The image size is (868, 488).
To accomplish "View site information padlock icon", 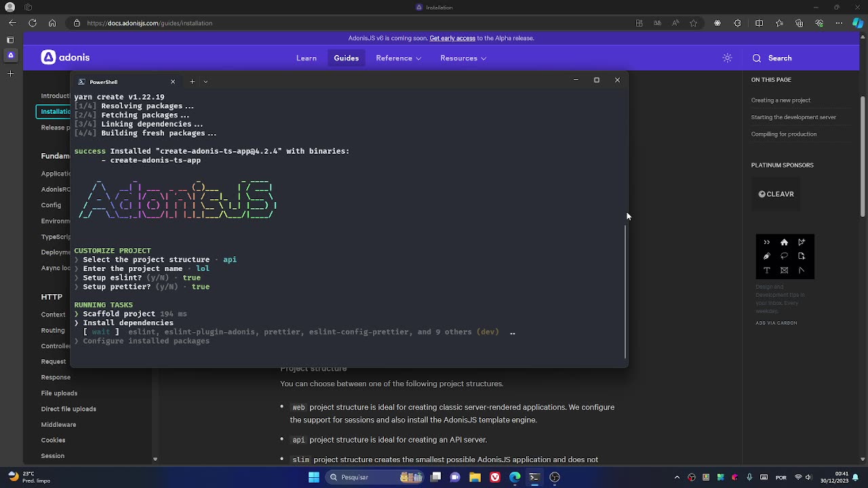I will tap(77, 23).
